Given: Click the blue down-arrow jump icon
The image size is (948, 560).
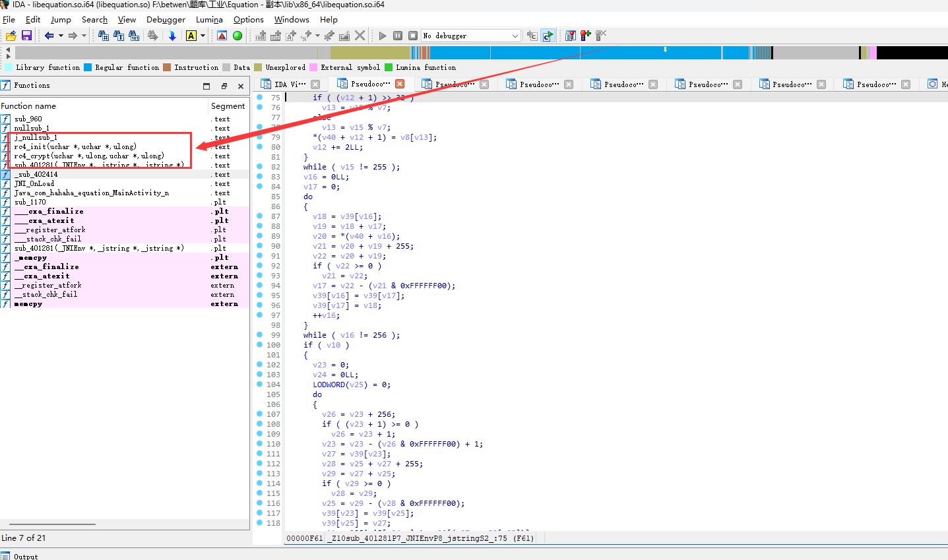Looking at the screenshot, I should [x=172, y=36].
